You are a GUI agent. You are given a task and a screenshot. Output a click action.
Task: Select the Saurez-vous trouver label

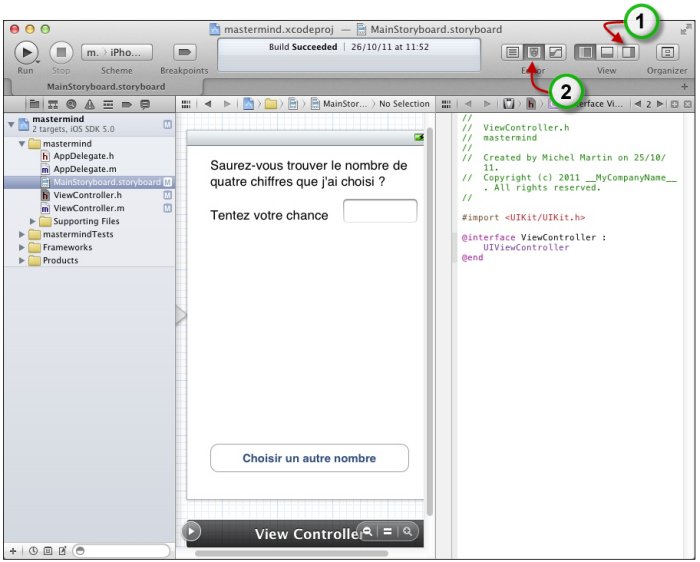point(309,174)
